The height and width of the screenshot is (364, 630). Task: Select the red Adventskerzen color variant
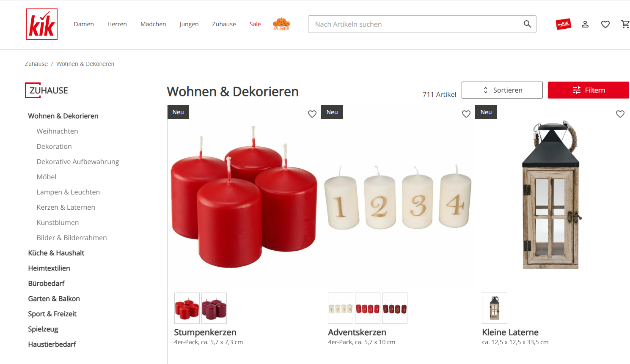click(x=368, y=308)
